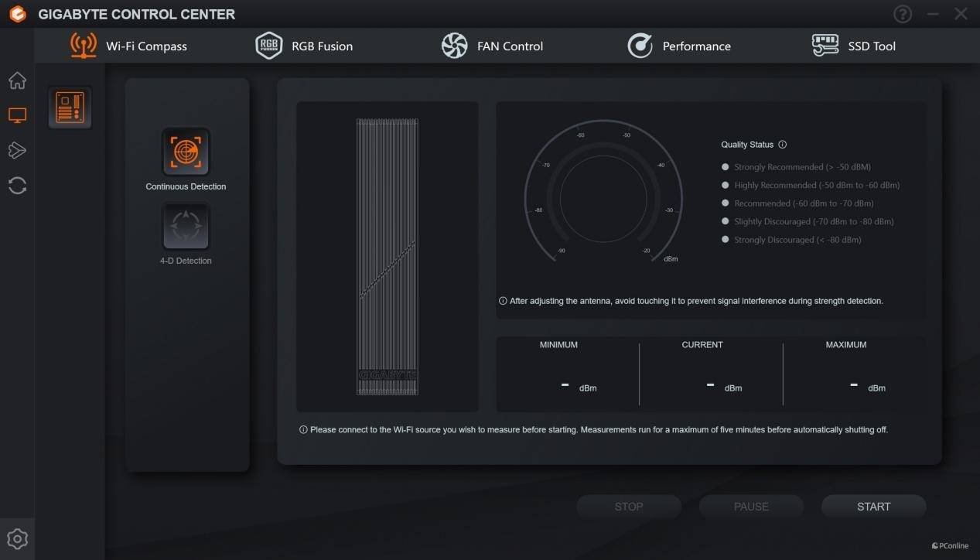Click the sidebar update refresh icon
Viewport: 980px width, 560px height.
17,186
